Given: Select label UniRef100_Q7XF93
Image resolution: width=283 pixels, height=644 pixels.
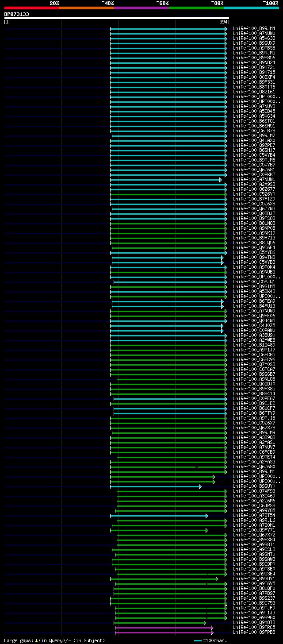Looking at the screenshot, I should click(x=254, y=491).
